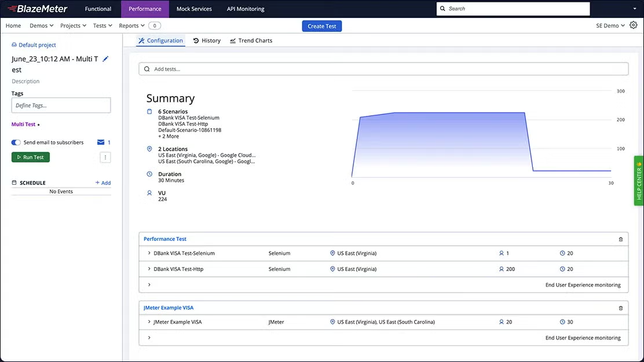Viewport: 644px width, 362px height.
Task: Open the kebab menu beside Run Test
Action: [x=105, y=157]
